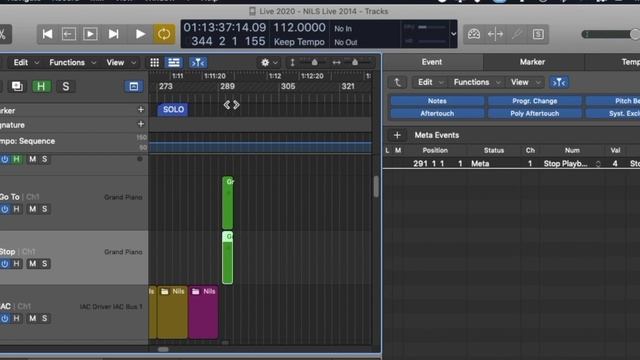Click rewind to previous bar icon
Viewport: 640px width, 360px height.
click(x=69, y=34)
